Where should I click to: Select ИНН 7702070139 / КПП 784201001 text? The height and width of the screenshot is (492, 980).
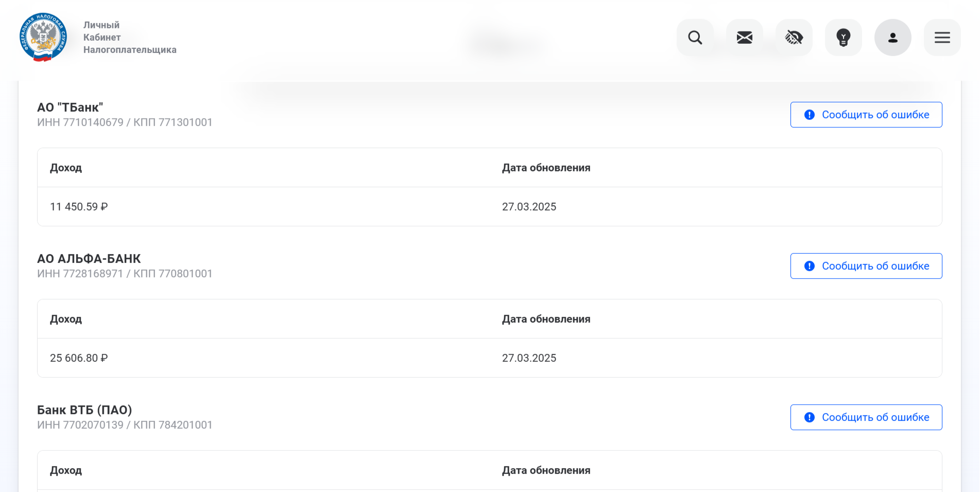coord(125,425)
